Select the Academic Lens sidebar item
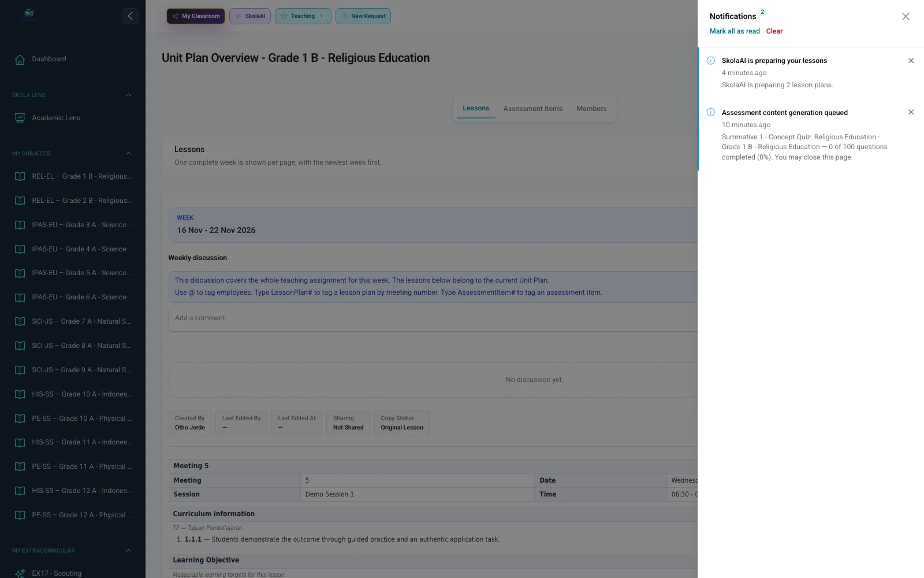924x578 pixels. tap(73, 118)
